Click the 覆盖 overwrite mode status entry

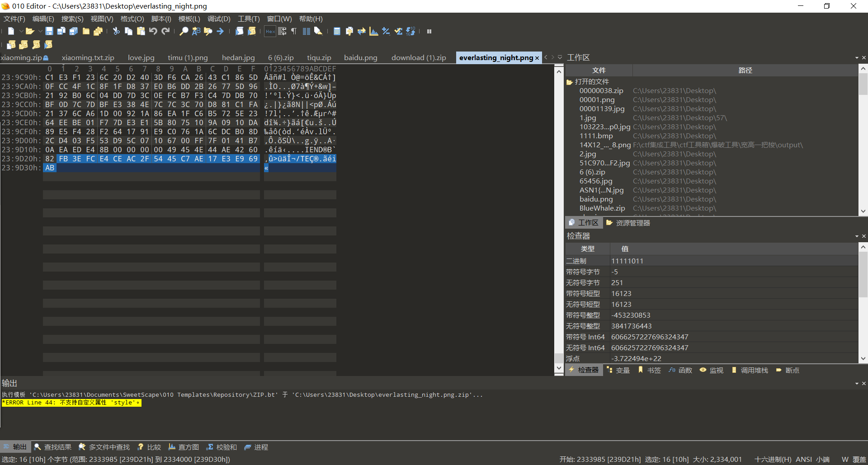(859, 460)
